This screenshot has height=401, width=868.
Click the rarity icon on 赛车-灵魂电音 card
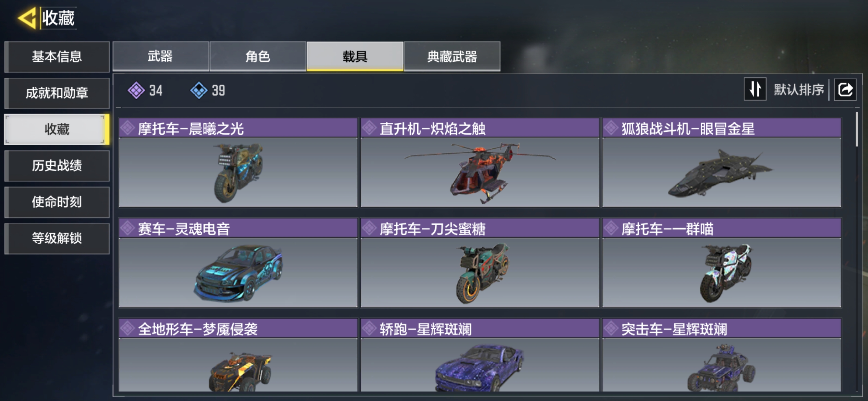[x=128, y=228]
